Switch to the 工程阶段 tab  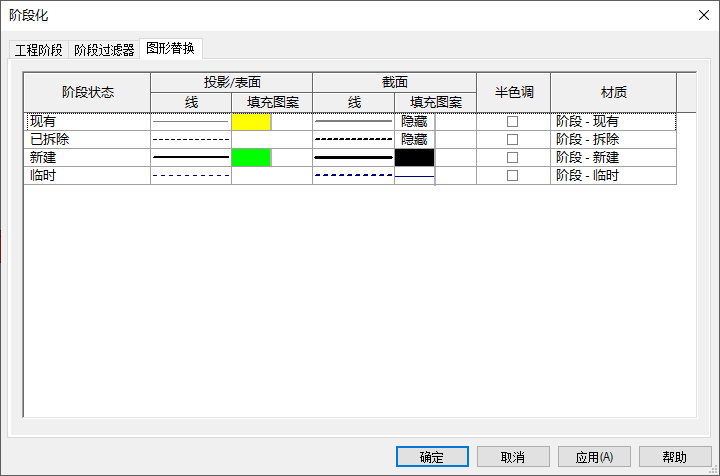coord(39,50)
